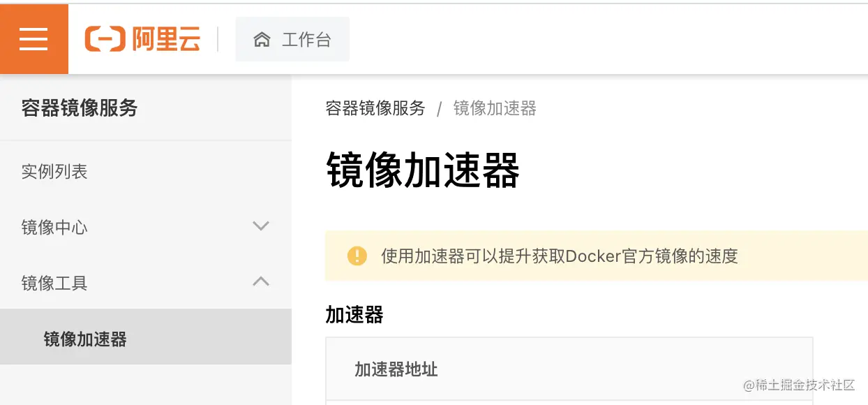Select the orange Alibaba Cloud brand mark
The height and width of the screenshot is (405, 868).
pos(104,40)
